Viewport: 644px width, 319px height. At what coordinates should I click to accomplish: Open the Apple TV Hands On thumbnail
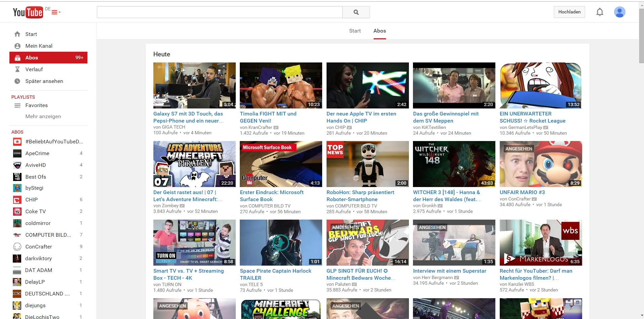coord(368,85)
